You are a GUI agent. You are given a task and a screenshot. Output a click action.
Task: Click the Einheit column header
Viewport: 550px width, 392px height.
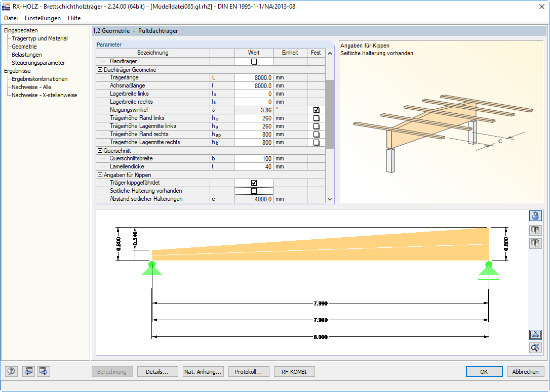coord(290,53)
